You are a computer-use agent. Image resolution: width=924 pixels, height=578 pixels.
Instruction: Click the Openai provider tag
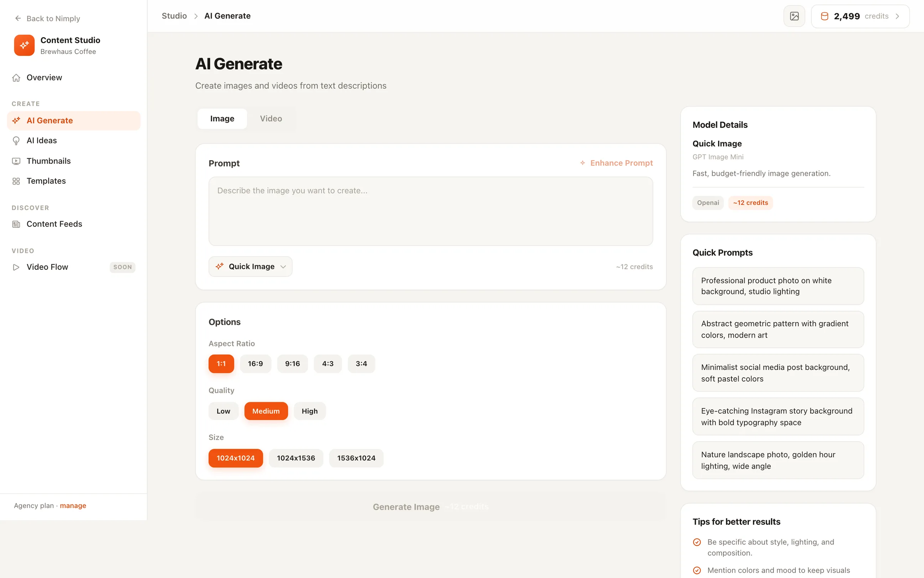pos(708,203)
